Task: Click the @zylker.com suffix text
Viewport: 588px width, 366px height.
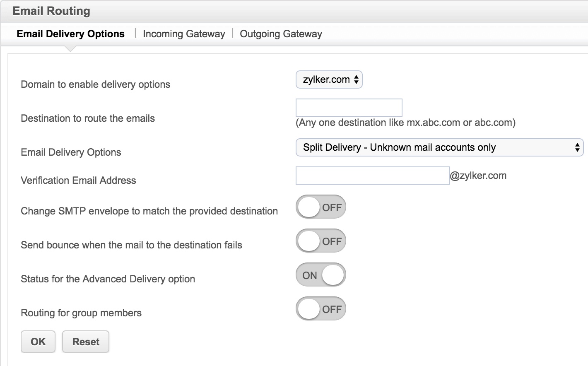Action: coord(478,176)
